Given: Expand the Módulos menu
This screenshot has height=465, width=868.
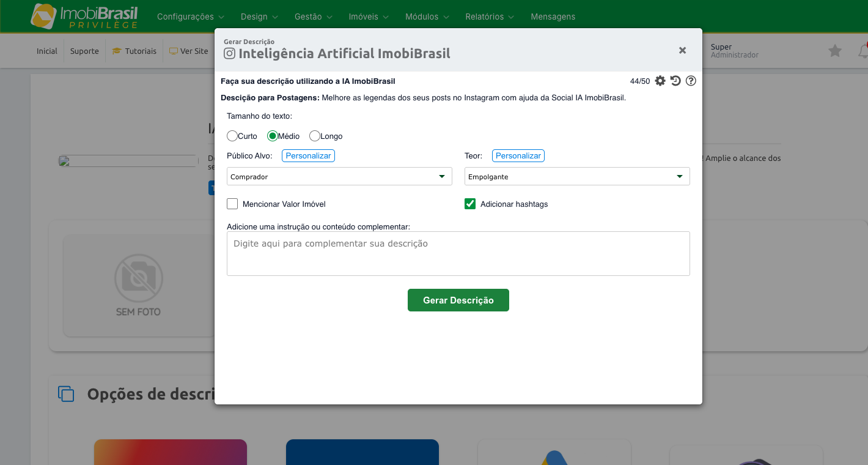Looking at the screenshot, I should 427,17.
